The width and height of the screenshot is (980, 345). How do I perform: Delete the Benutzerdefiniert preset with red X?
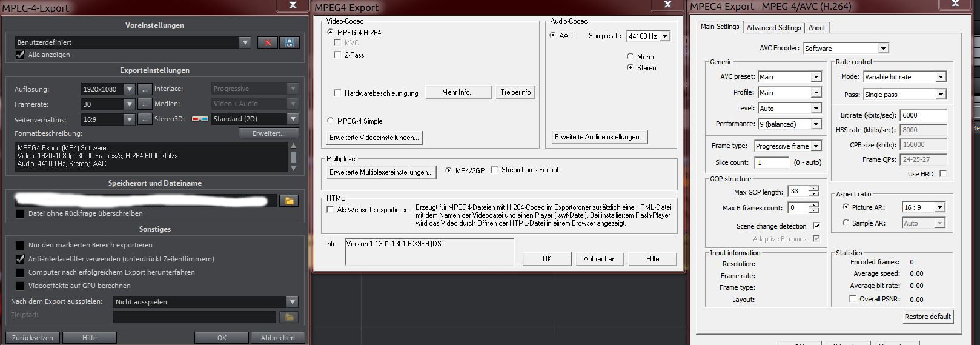(x=268, y=42)
